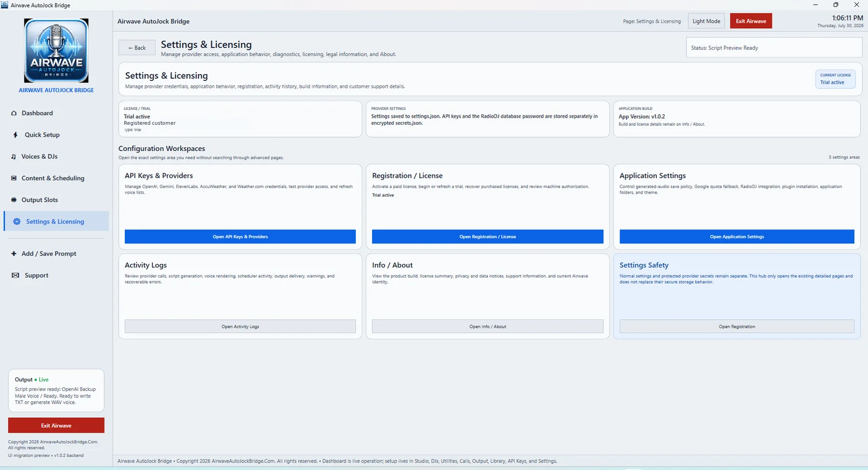Image resolution: width=868 pixels, height=470 pixels.
Task: Click the date Thursday, July 30, 2026
Action: (x=840, y=26)
